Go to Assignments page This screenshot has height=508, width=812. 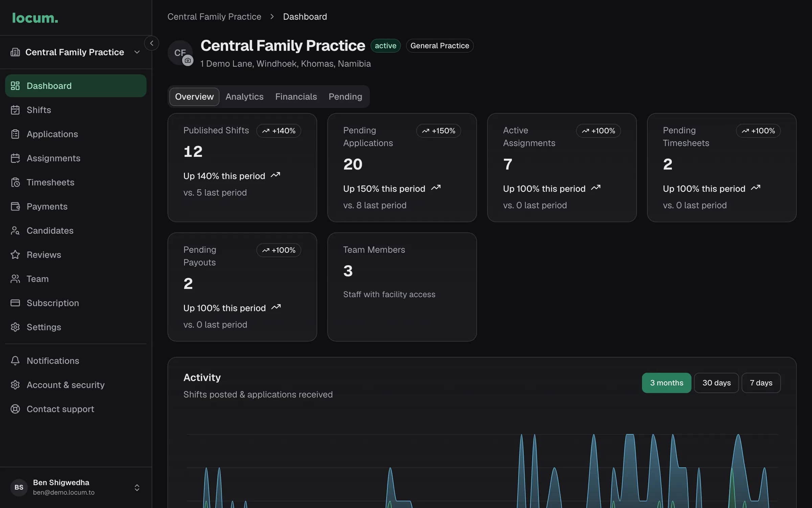[x=76, y=158]
